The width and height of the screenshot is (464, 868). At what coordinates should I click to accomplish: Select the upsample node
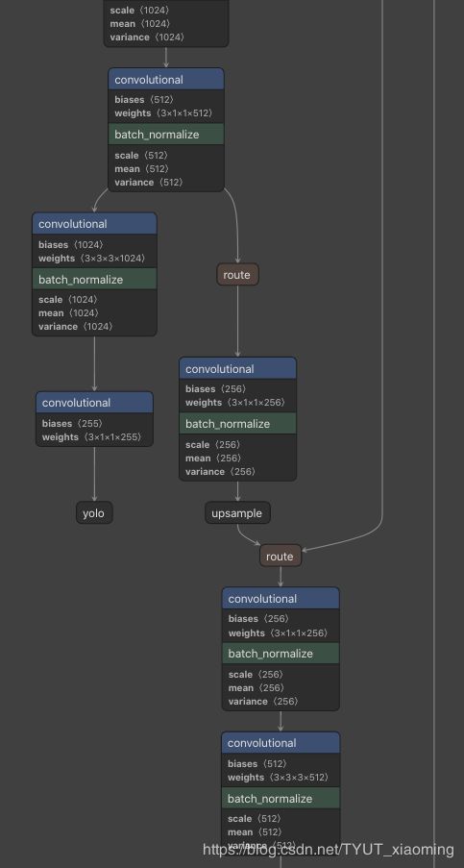[237, 513]
